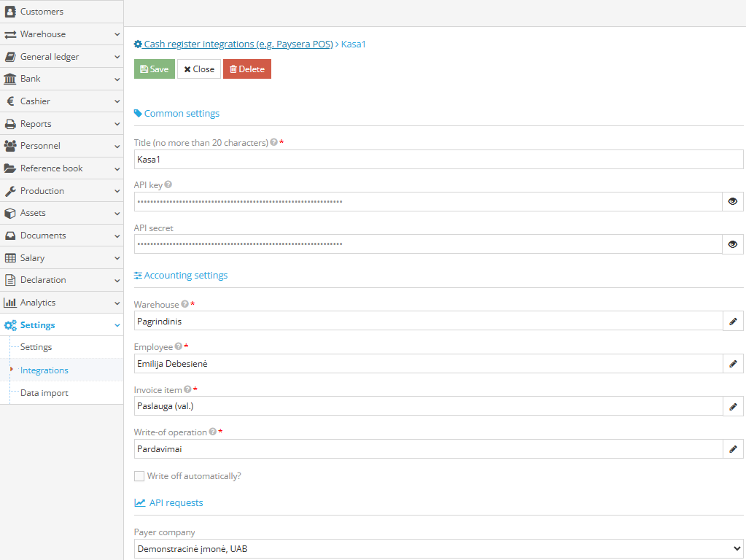This screenshot has height=560, width=746.
Task: Edit the Warehouse field via pencil icon
Action: tap(732, 321)
